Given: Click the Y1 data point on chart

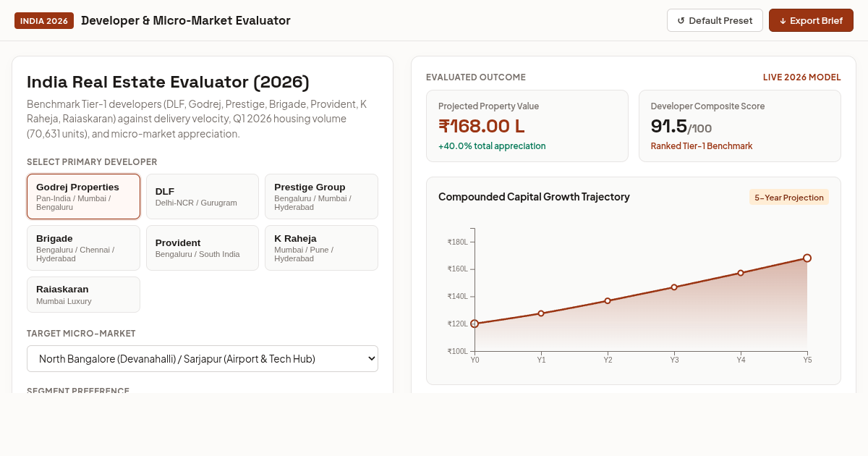Looking at the screenshot, I should [541, 313].
